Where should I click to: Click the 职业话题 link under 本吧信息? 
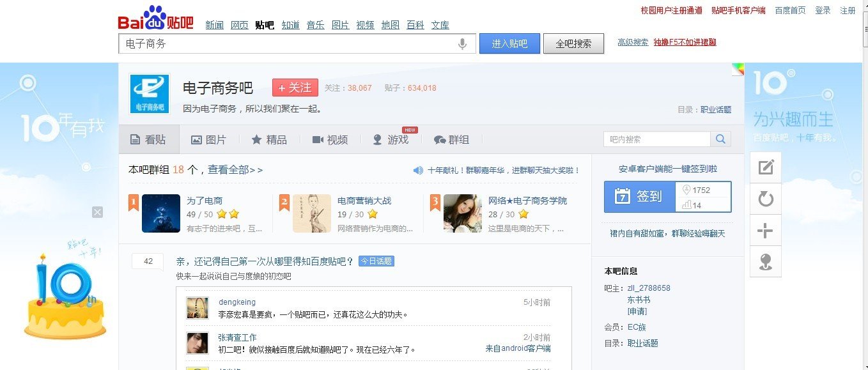(x=642, y=343)
